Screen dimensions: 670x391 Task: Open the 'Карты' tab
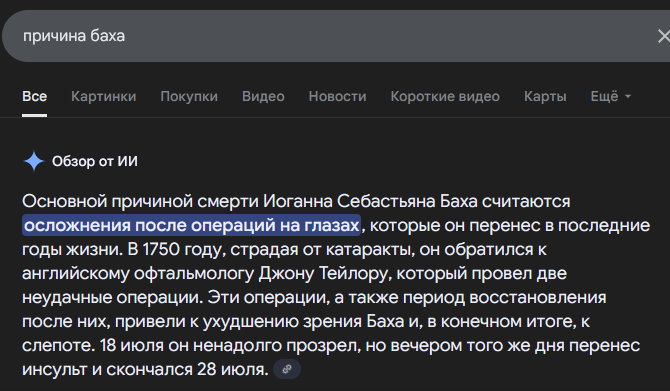point(545,97)
